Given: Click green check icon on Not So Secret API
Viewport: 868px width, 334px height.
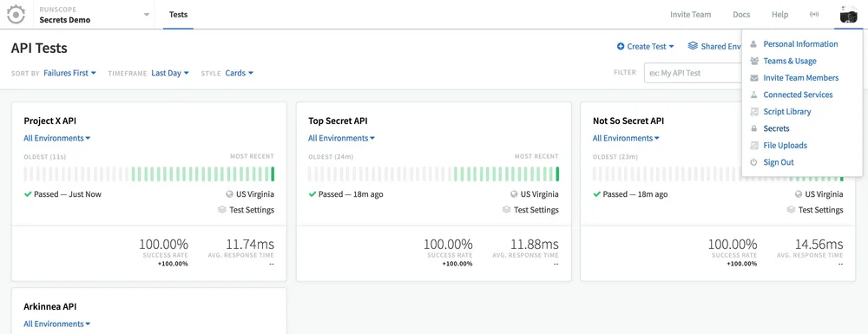Looking at the screenshot, I should click(x=597, y=194).
